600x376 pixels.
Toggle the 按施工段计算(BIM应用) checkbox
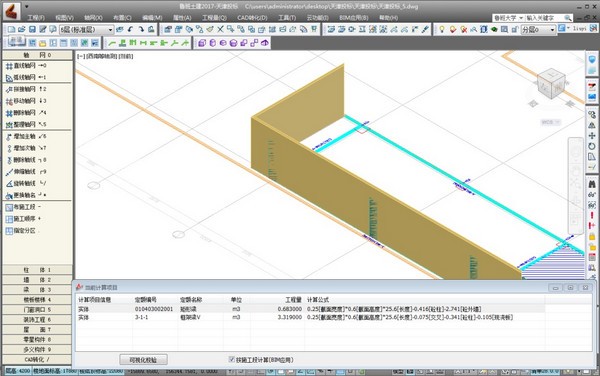[x=232, y=359]
